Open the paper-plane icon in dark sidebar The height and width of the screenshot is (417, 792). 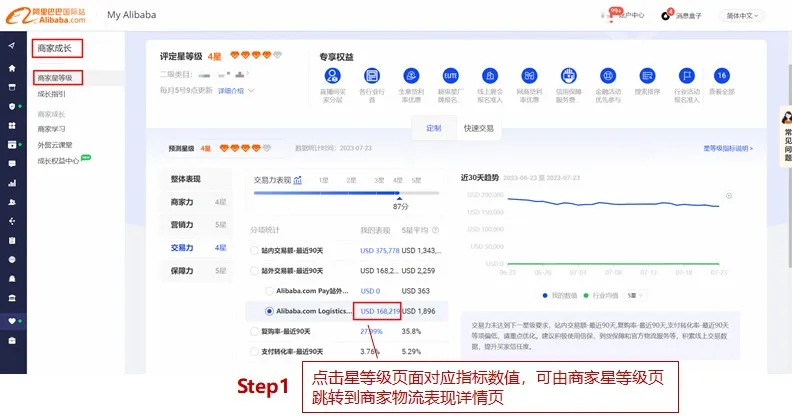[x=12, y=46]
